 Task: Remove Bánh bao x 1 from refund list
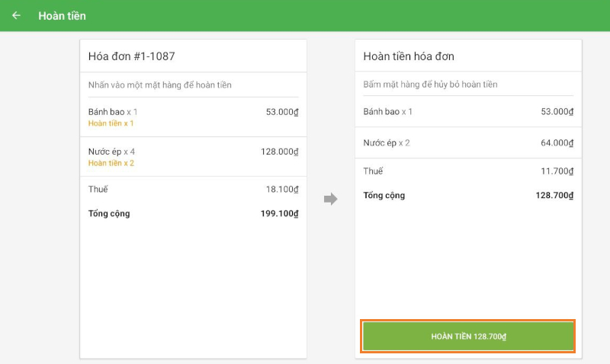(x=388, y=112)
